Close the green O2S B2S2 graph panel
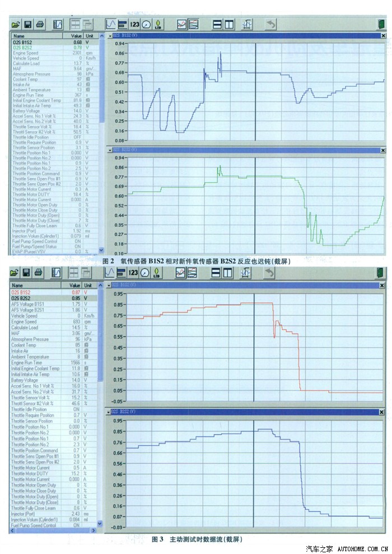The image size is (392, 554). pyautogui.click(x=382, y=150)
